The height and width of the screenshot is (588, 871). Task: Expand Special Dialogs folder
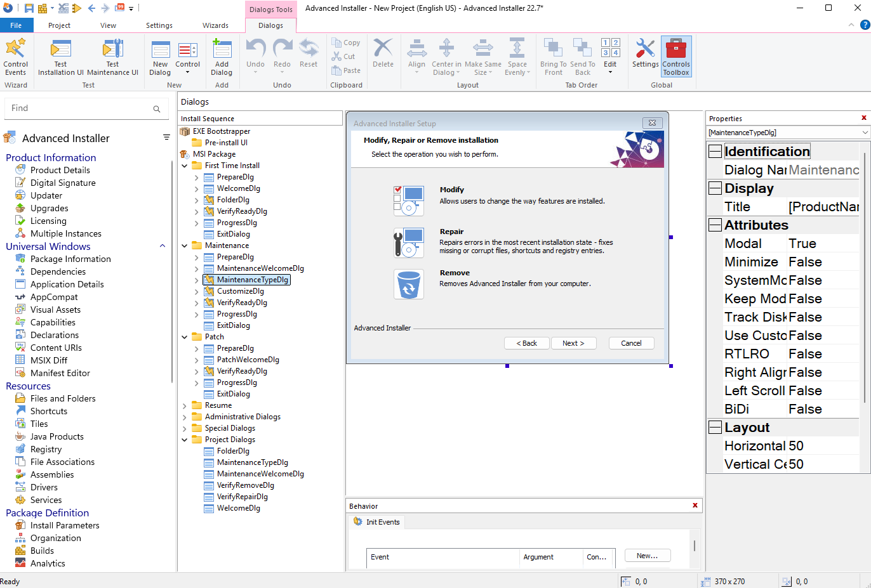[185, 428]
